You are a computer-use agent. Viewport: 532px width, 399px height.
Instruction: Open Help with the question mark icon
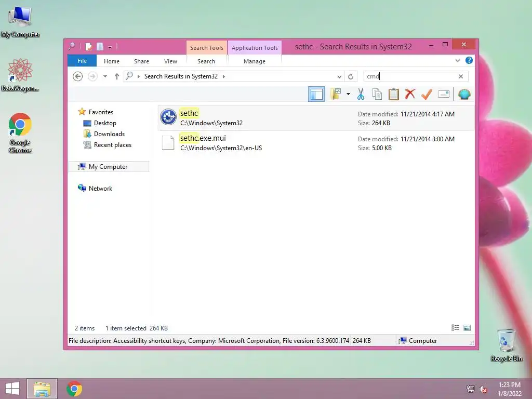pyautogui.click(x=469, y=60)
